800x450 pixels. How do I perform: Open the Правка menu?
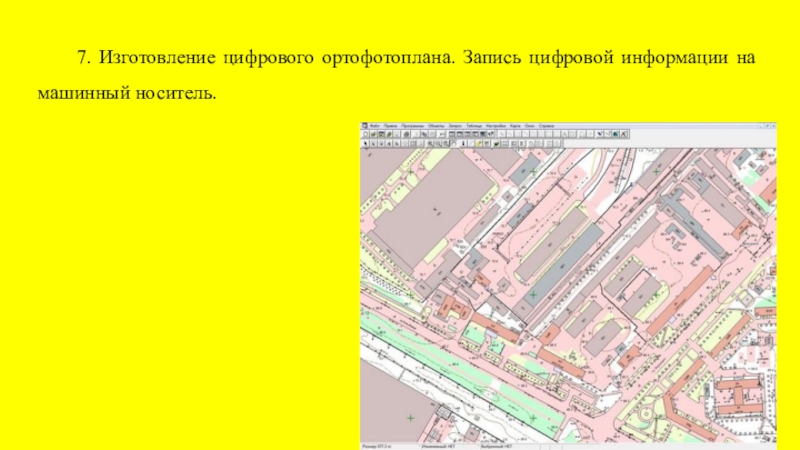[390, 126]
